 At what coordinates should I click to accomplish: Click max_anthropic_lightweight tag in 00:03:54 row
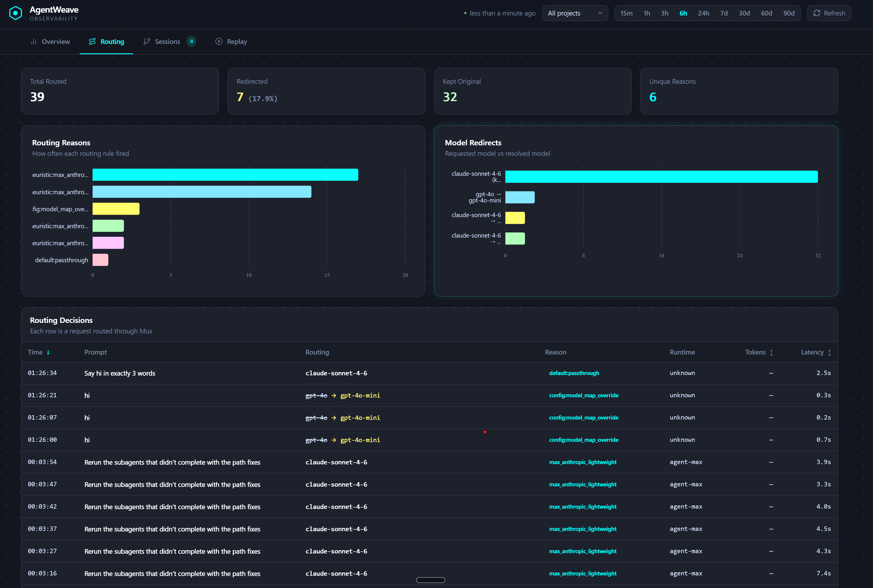[582, 462]
